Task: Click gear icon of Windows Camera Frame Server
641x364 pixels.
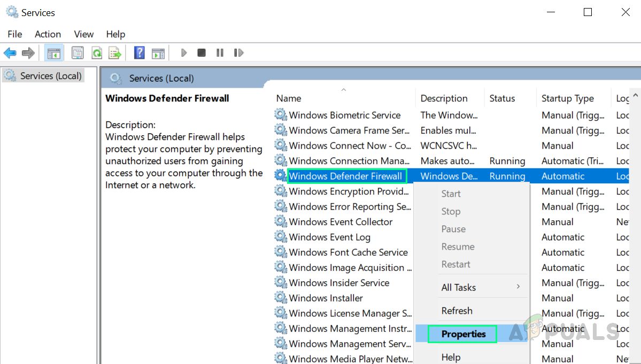Action: click(281, 130)
